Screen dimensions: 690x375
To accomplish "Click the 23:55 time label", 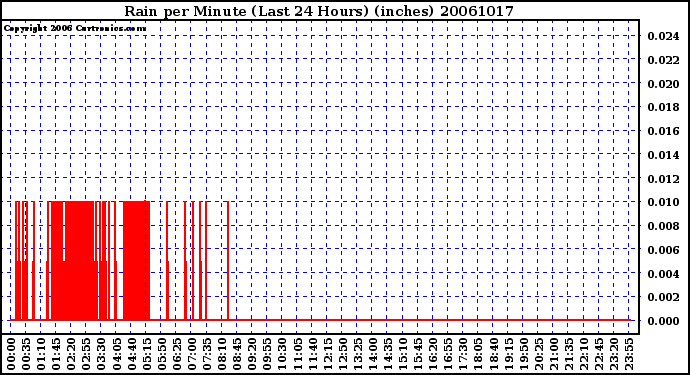I will (628, 354).
